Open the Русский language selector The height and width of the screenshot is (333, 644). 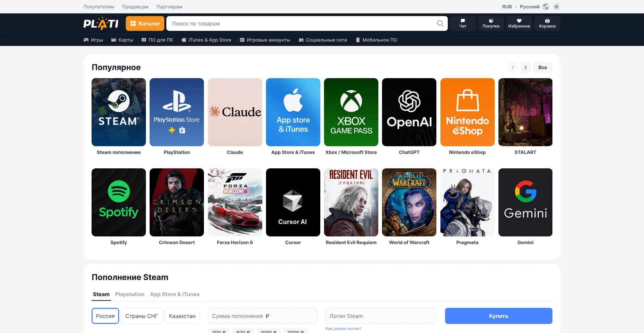pos(530,7)
